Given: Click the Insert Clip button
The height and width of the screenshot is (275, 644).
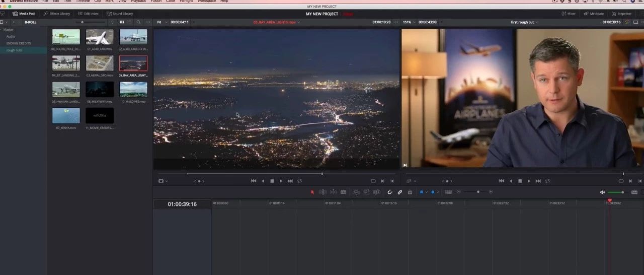Looking at the screenshot, I should click(356, 192).
